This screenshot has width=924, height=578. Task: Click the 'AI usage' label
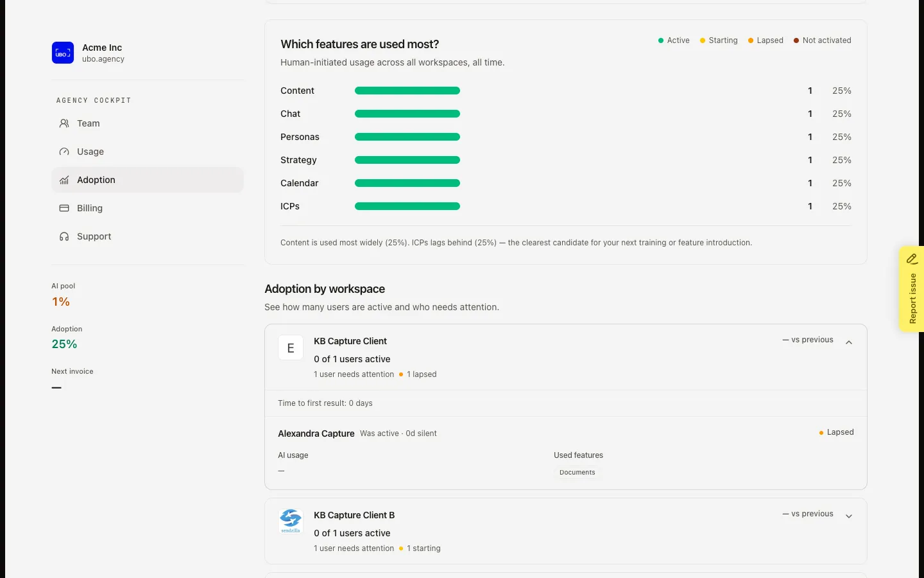coord(293,455)
